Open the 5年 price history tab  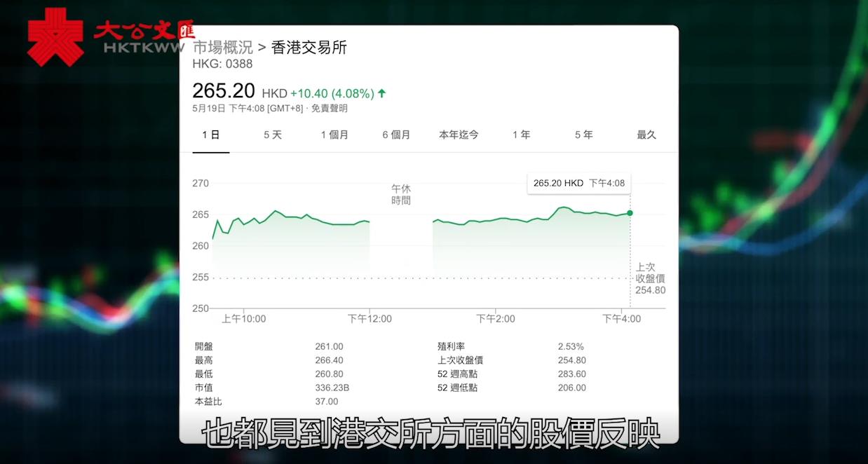click(583, 135)
